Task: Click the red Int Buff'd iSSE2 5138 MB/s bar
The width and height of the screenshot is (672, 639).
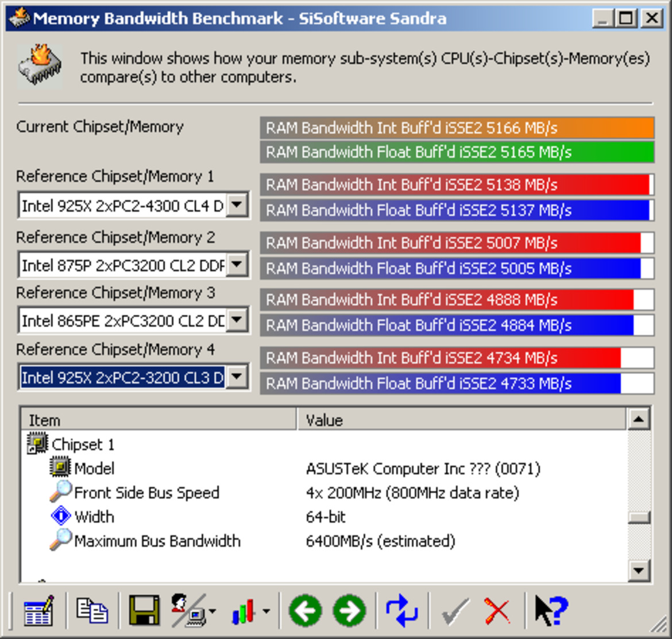Action: [x=457, y=185]
